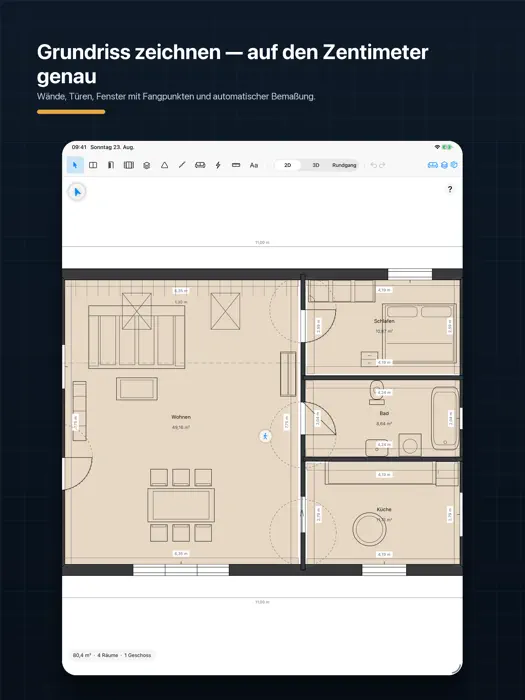Select the Küche room label
This screenshot has width=525, height=700.
tap(384, 509)
